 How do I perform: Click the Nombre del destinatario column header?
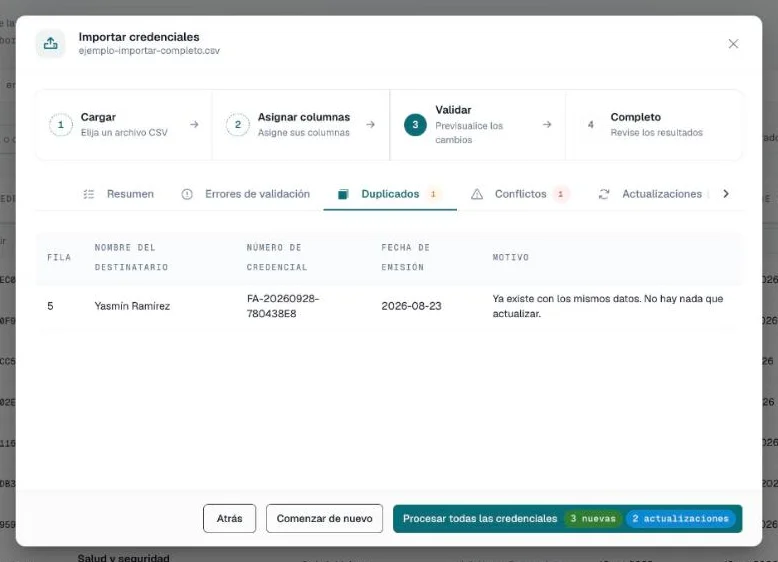coord(131,257)
